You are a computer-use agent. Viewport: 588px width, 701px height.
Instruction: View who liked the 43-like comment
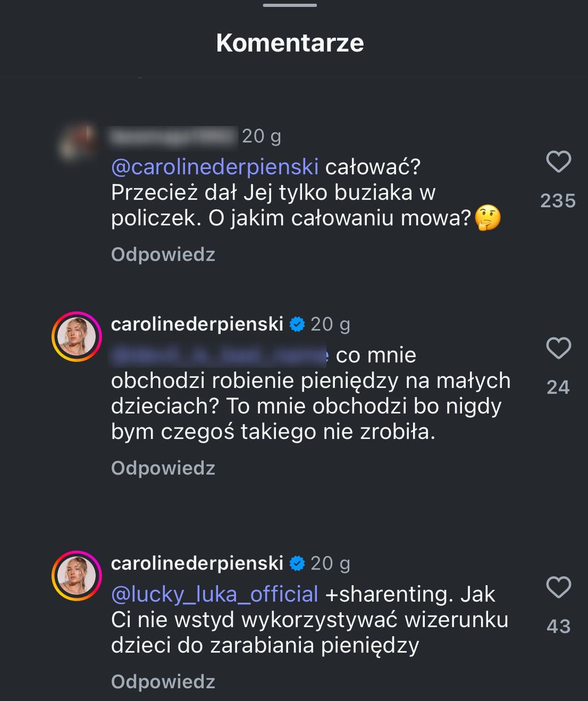[x=558, y=627]
